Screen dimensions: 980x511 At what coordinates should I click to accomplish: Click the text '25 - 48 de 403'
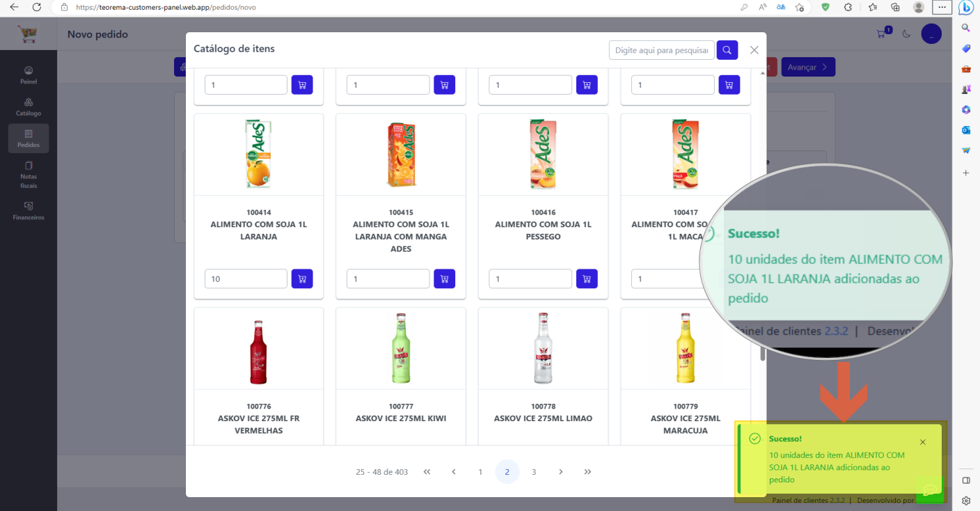click(381, 472)
